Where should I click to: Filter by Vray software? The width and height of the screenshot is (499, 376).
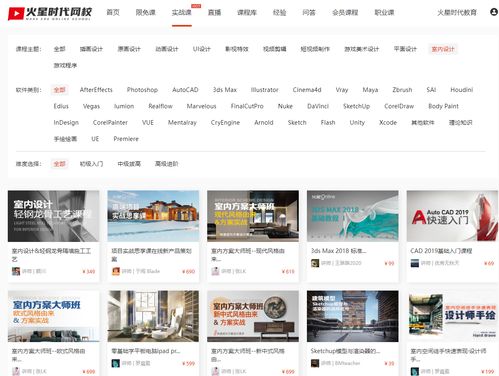342,90
